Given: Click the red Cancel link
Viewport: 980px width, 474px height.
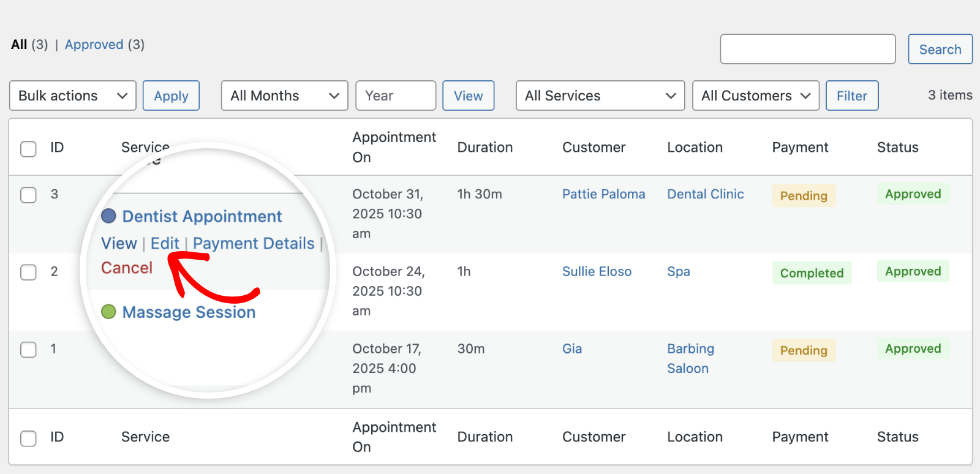Looking at the screenshot, I should (127, 268).
